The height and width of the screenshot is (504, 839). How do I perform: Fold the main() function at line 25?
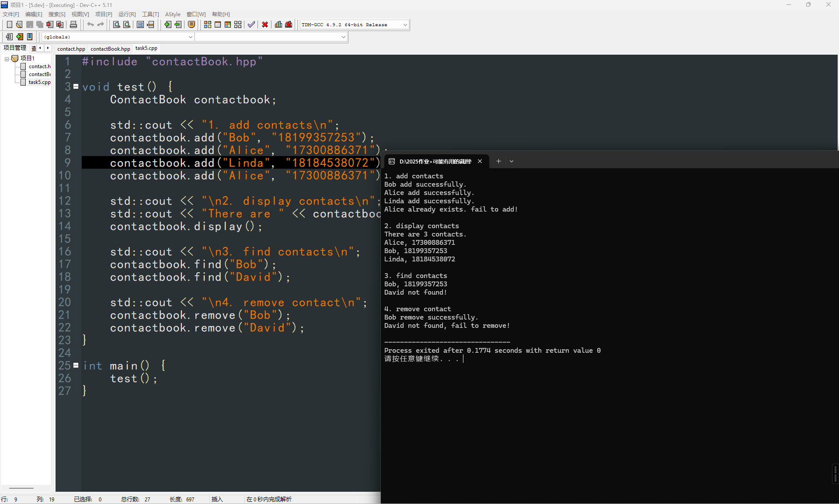(76, 365)
